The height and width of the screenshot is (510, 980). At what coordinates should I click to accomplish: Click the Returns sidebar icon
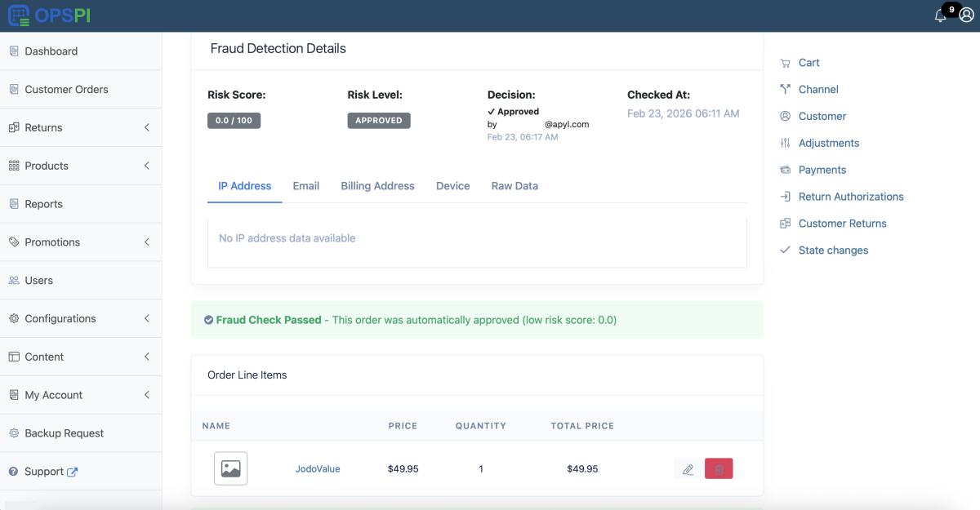pos(14,127)
